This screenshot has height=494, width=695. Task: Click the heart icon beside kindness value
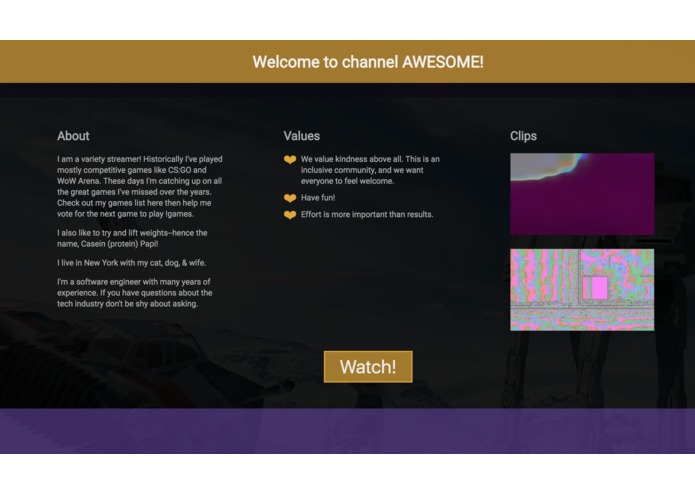[x=290, y=159]
